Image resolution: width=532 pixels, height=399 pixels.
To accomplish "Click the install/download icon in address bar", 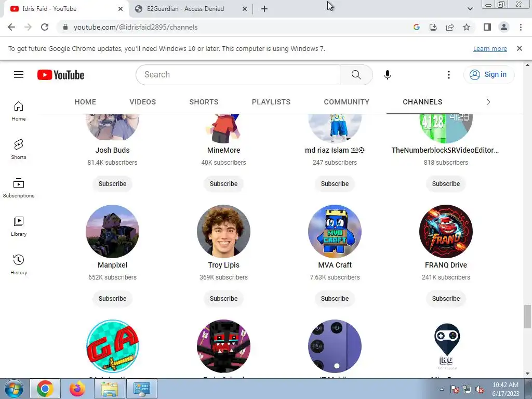I will 433,27.
